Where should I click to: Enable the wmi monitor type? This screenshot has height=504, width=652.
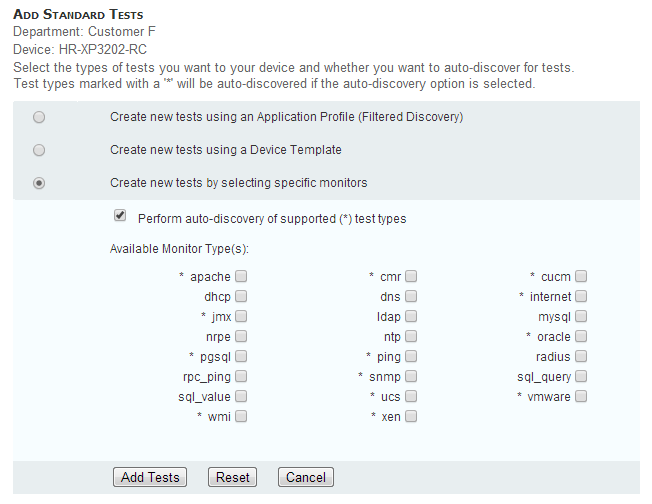point(241,416)
